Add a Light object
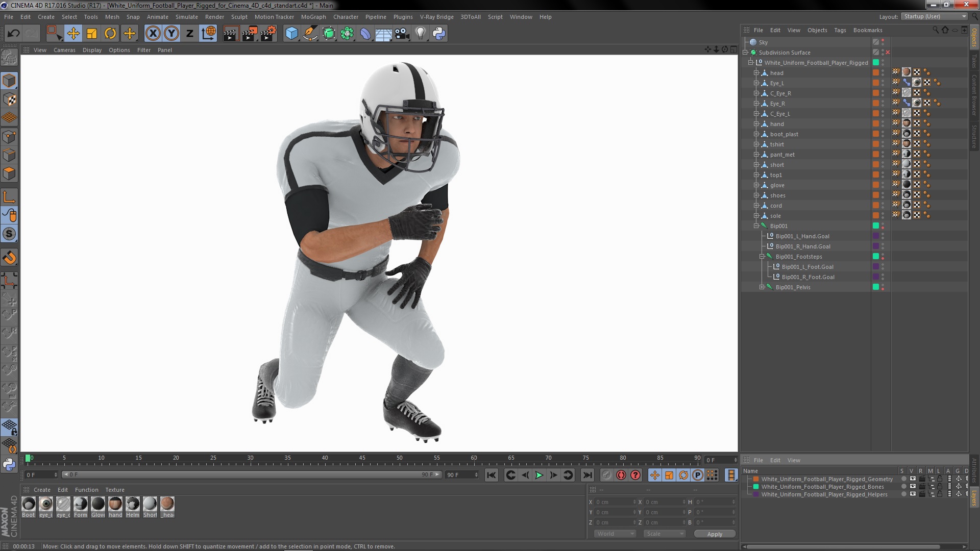Screen dimensions: 980x551 pyautogui.click(x=421, y=34)
